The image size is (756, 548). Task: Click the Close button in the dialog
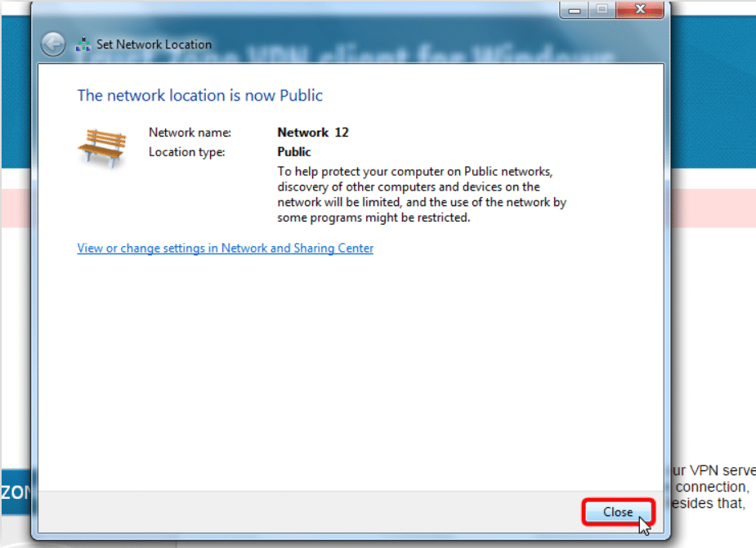[x=618, y=512]
